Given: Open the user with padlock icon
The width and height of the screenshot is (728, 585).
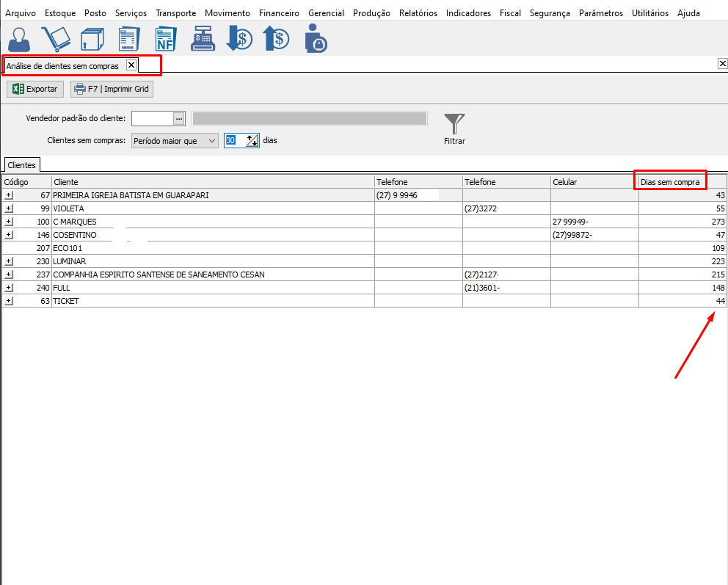Looking at the screenshot, I should [315, 39].
